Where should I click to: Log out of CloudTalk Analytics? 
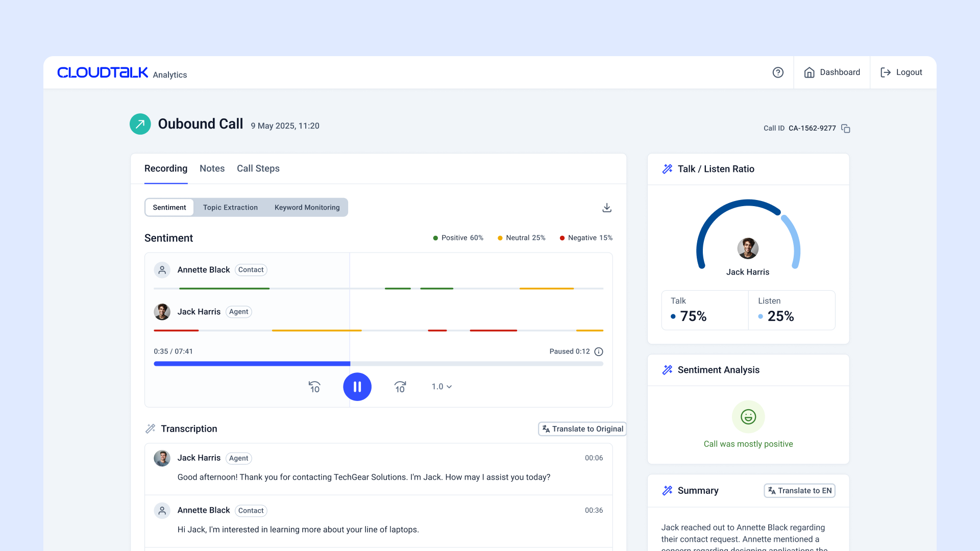tap(901, 72)
